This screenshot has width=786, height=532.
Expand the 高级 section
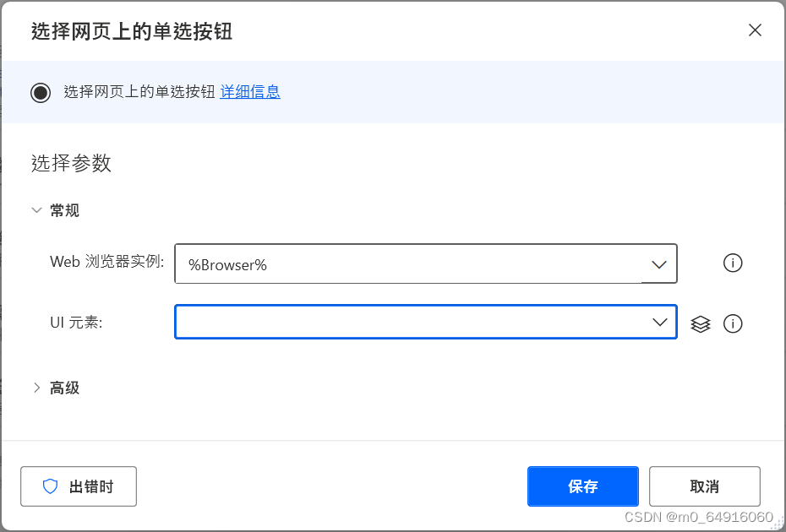pos(36,387)
